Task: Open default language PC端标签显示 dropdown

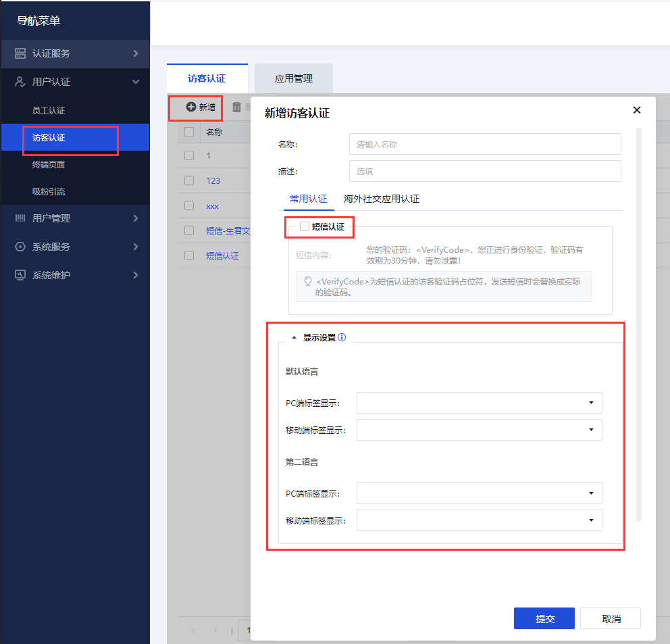Action: 479,403
